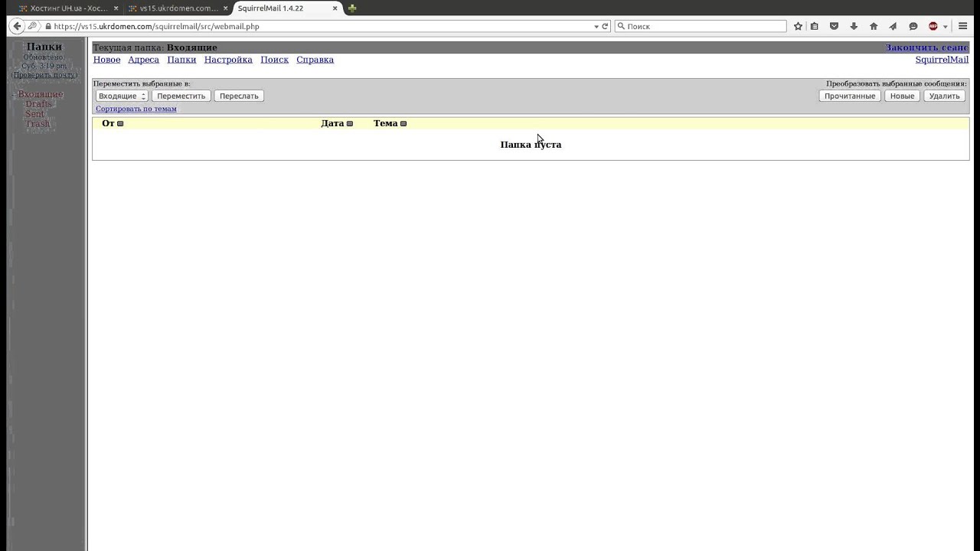Click the Новые button

coord(902,96)
